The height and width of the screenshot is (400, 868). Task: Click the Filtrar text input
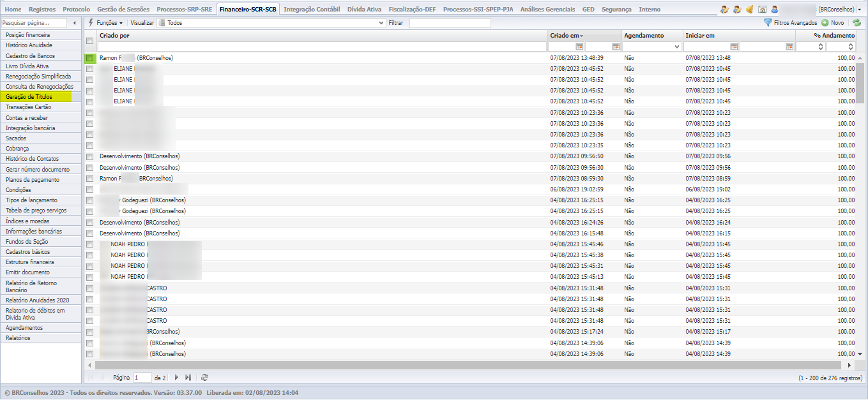450,23
